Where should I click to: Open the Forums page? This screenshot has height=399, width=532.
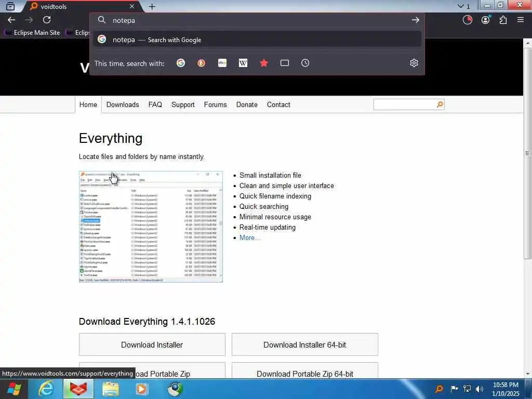point(215,104)
